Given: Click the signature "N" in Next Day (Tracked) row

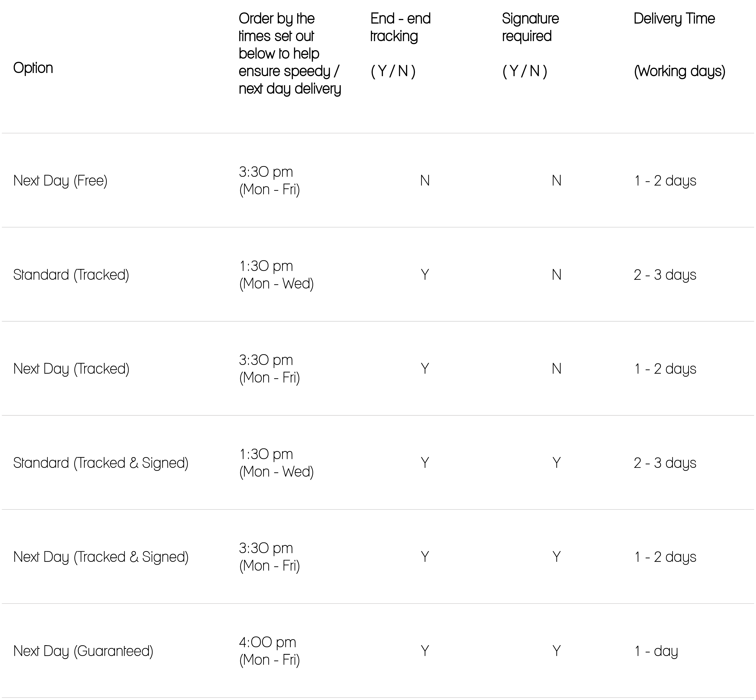Looking at the screenshot, I should pyautogui.click(x=556, y=369).
